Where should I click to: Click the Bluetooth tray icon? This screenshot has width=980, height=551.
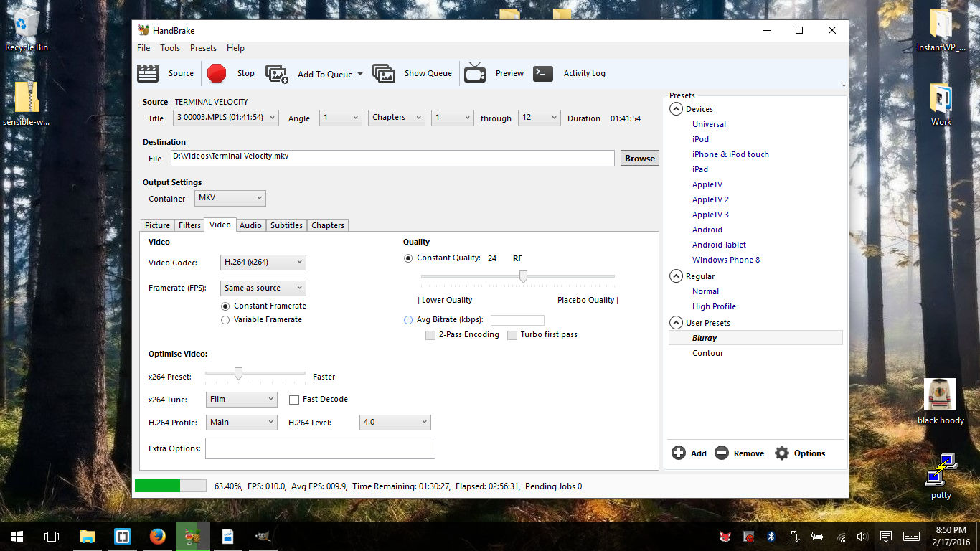click(x=771, y=536)
